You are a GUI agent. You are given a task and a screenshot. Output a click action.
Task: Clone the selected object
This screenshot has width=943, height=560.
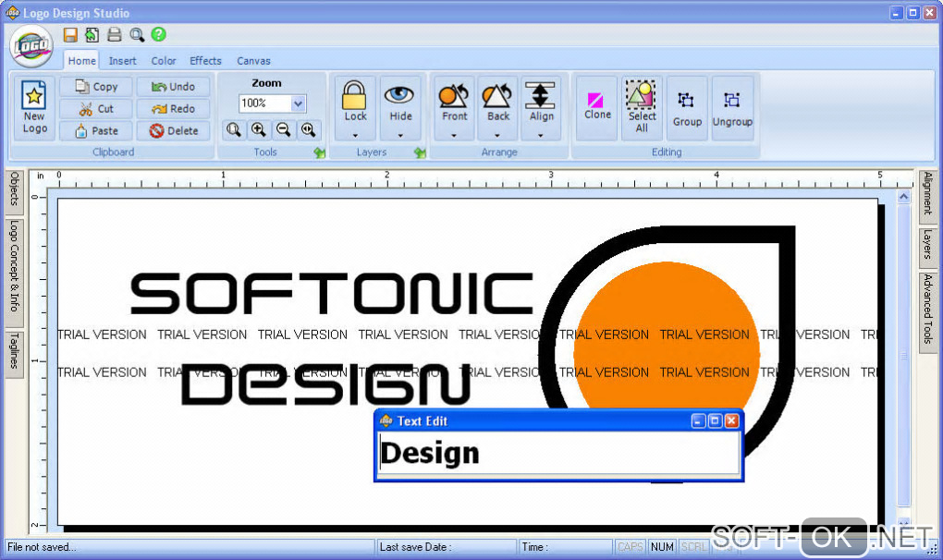pos(596,107)
